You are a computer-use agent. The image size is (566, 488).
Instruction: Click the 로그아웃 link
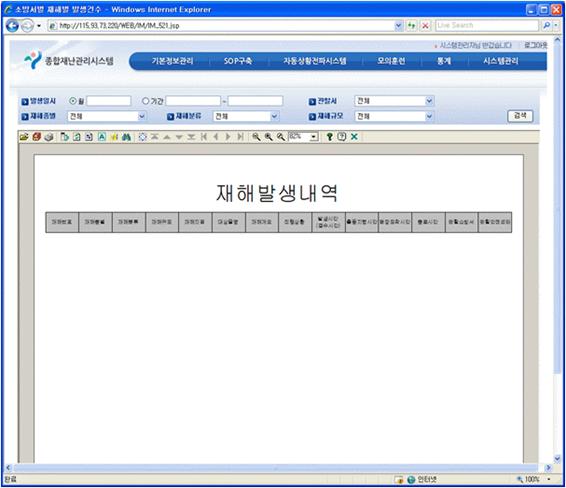click(536, 45)
